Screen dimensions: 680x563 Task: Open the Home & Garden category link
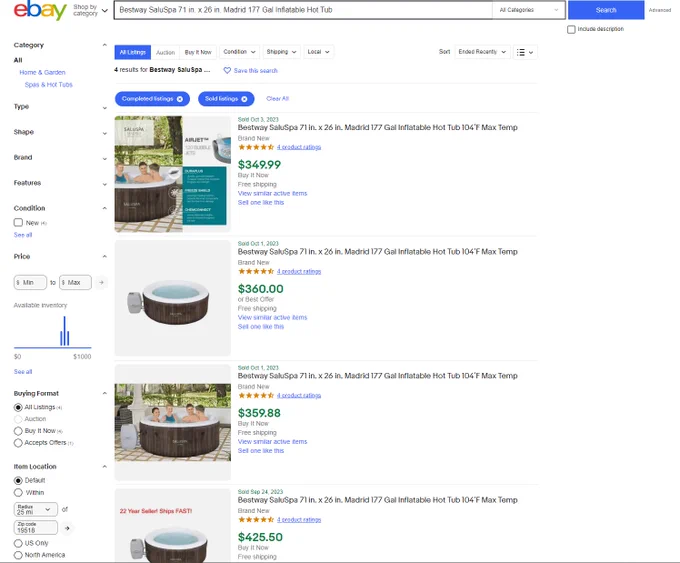(x=42, y=72)
